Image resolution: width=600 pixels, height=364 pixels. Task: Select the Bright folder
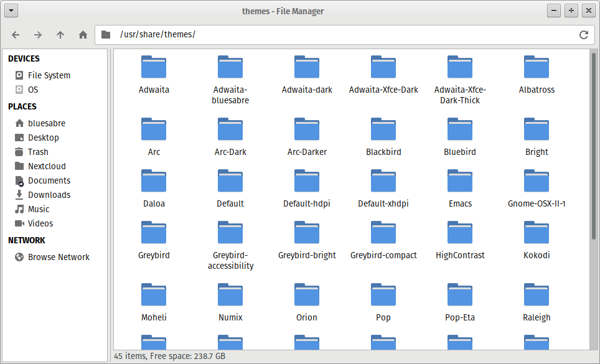(x=537, y=138)
